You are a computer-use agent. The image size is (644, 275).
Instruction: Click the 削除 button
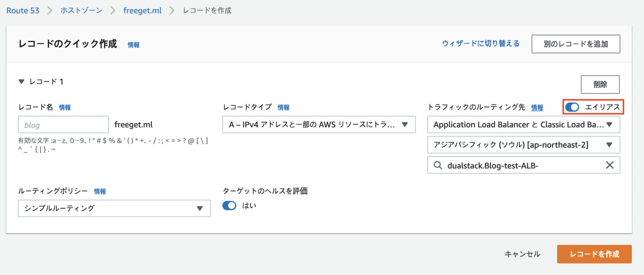pyautogui.click(x=600, y=84)
